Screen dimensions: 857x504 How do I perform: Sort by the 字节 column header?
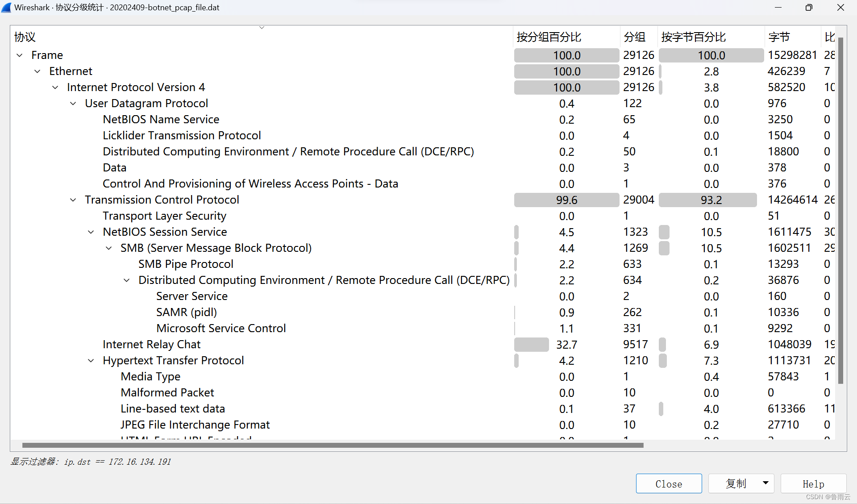793,37
